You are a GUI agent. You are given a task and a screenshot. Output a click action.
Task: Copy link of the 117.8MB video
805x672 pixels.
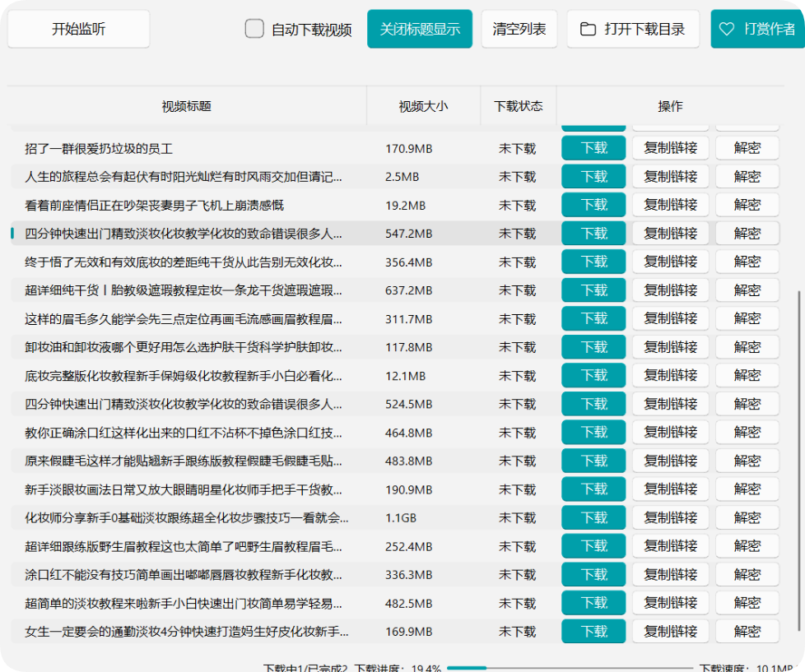coord(671,347)
